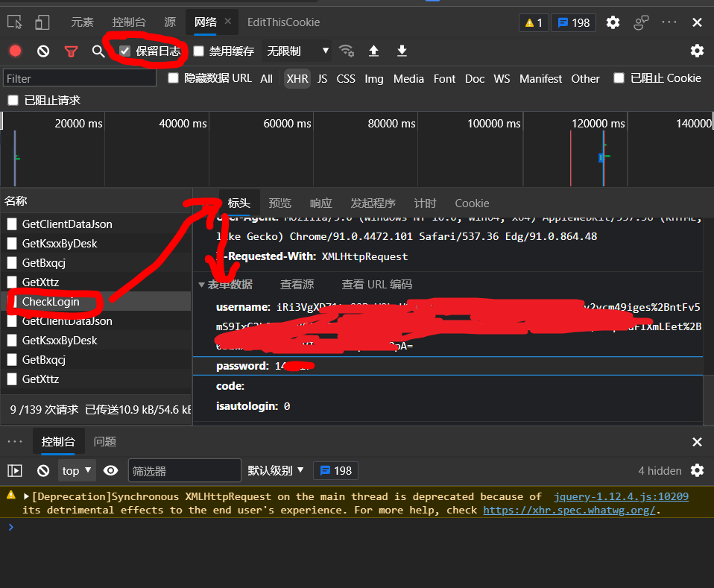Switch to the 问题 issues drawer tab
Screen dimensions: 714x588
coord(105,441)
